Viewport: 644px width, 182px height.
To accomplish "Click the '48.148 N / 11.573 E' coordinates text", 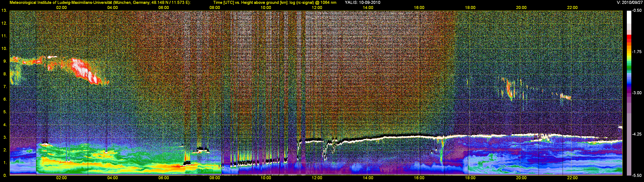I will 170,3.
